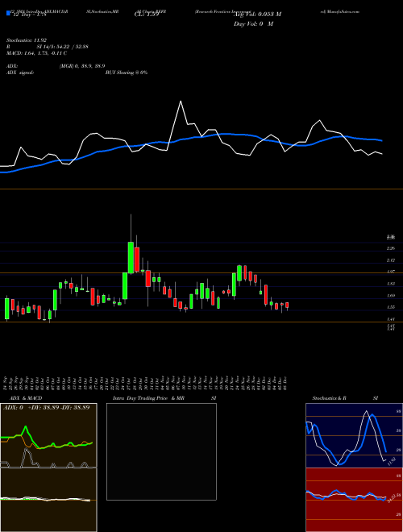Click the 2.26 price axis label
The height and width of the screenshot is (532, 403).
click(x=391, y=248)
